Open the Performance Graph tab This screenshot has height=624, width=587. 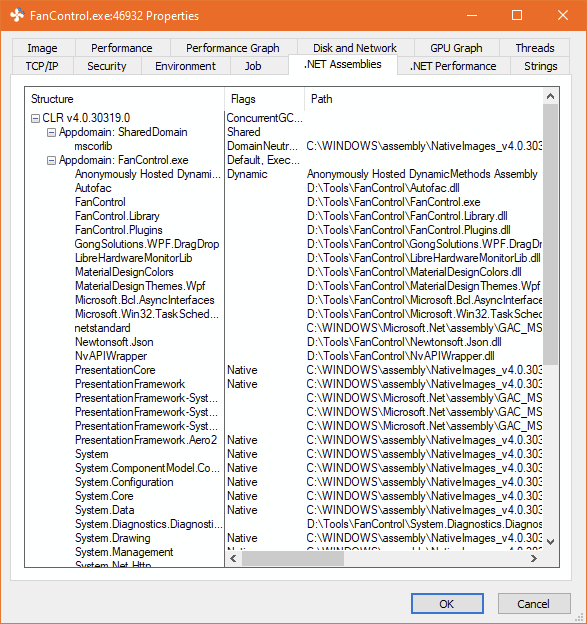coord(233,48)
